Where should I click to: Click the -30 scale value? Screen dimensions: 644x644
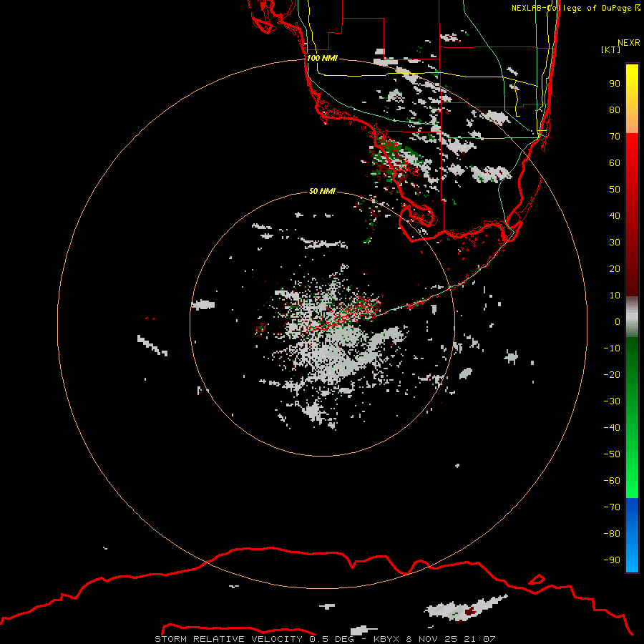coord(612,401)
